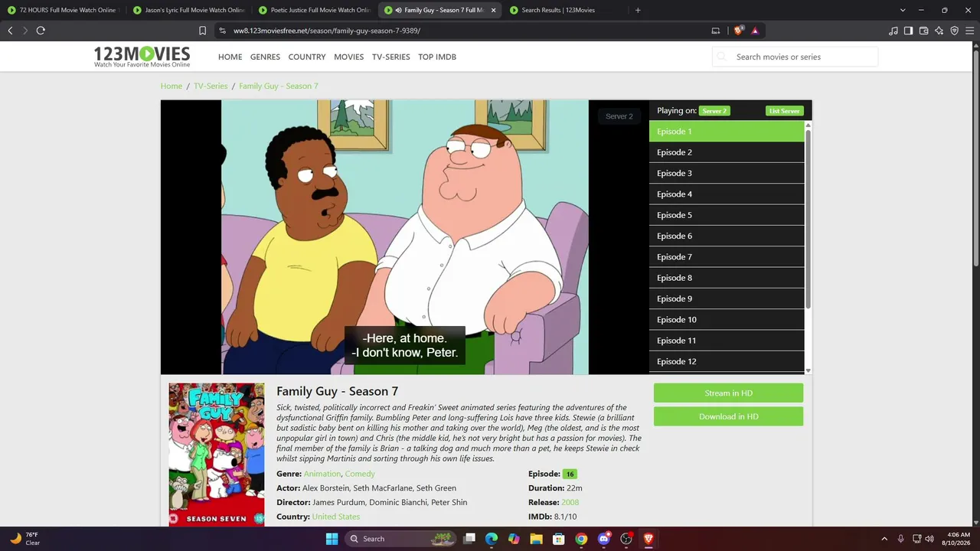
Task: Click the Brave browser taskbar icon
Action: point(648,539)
